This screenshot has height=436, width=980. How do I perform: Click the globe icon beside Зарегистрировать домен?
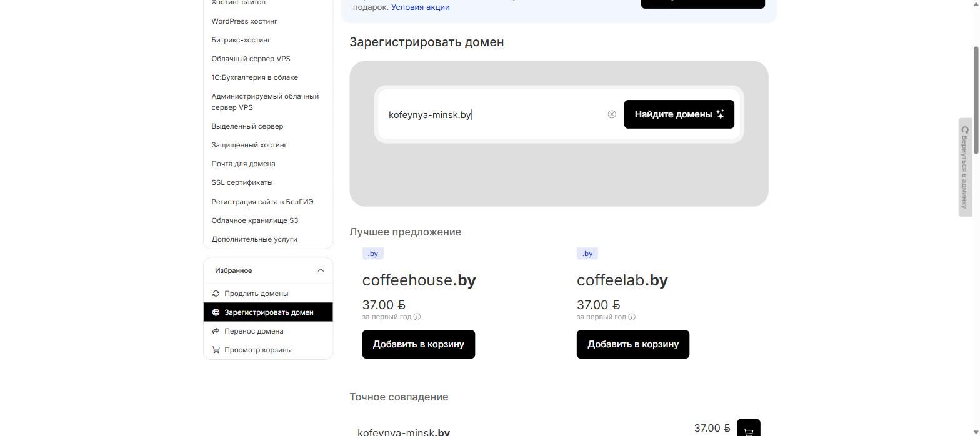(x=216, y=312)
